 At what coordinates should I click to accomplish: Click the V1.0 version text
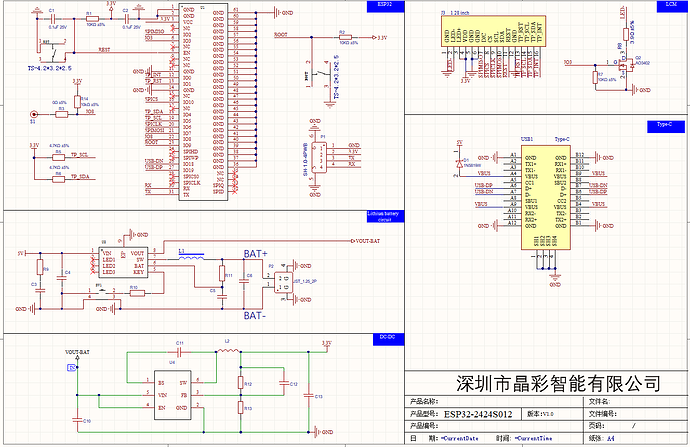coord(547,414)
